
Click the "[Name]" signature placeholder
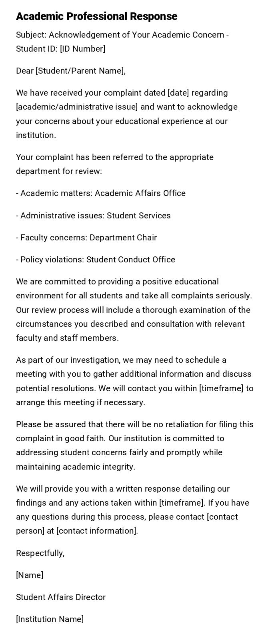point(30,575)
